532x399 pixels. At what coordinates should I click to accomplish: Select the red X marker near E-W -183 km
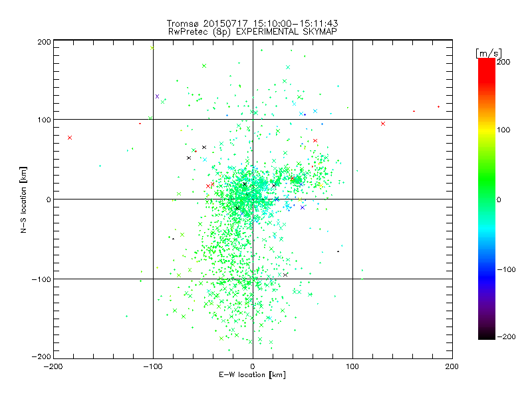[x=70, y=138]
